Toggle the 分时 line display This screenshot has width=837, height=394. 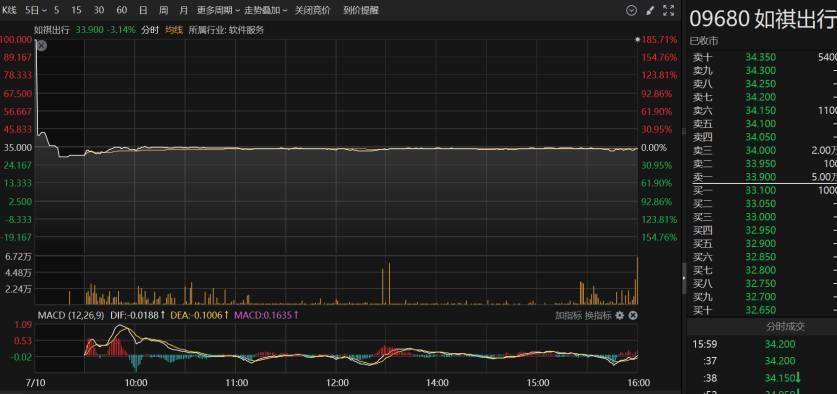[x=150, y=30]
